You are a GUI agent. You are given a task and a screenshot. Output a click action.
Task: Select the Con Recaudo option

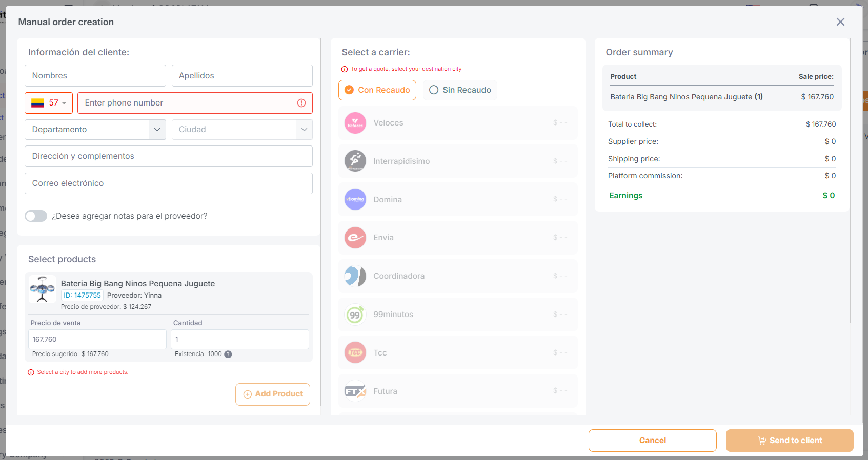pyautogui.click(x=377, y=90)
